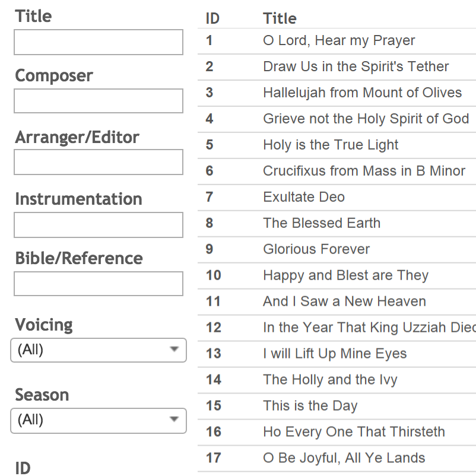Click 'And I Saw a New Heaven'
The width and height of the screenshot is (476, 476).
(x=344, y=302)
